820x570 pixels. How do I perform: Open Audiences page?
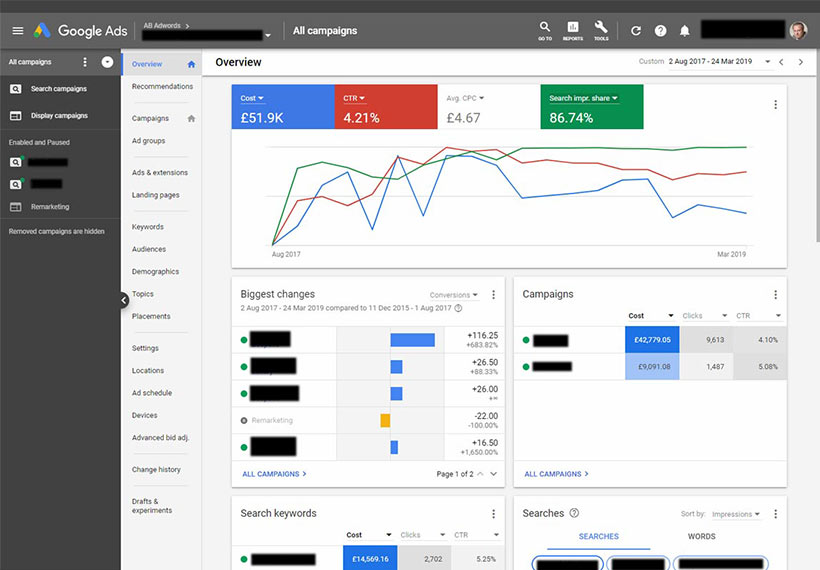pyautogui.click(x=149, y=249)
